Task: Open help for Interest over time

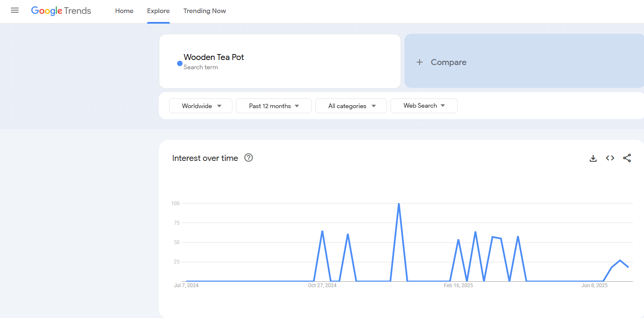Action: coord(248,158)
